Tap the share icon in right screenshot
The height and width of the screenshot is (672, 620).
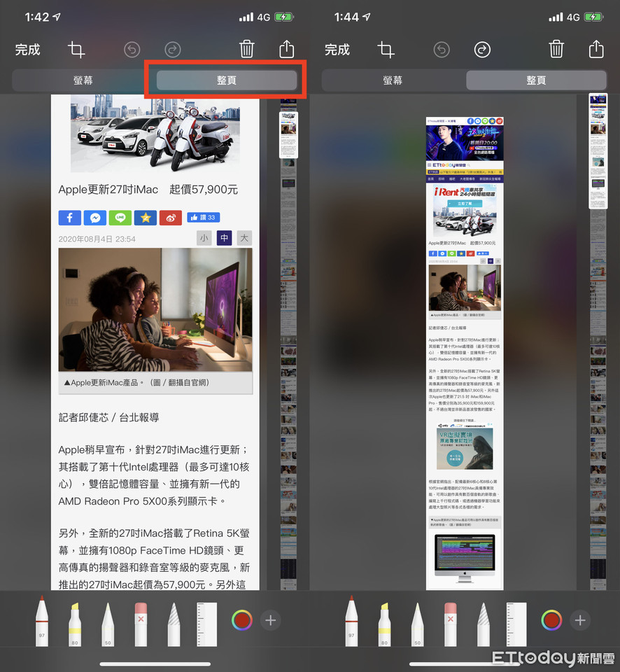pyautogui.click(x=596, y=49)
